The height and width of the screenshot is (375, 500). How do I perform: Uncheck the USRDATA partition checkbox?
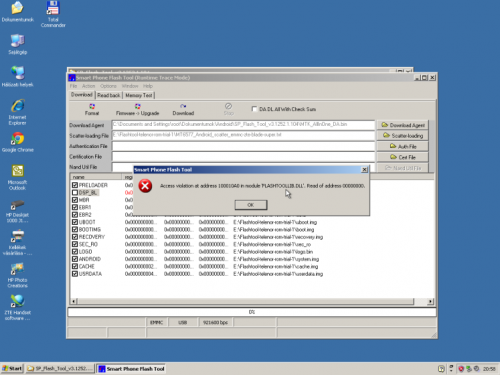click(x=75, y=274)
